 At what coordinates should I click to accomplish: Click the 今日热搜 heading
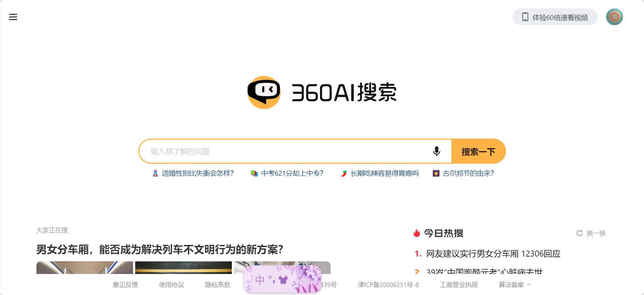pyautogui.click(x=444, y=233)
